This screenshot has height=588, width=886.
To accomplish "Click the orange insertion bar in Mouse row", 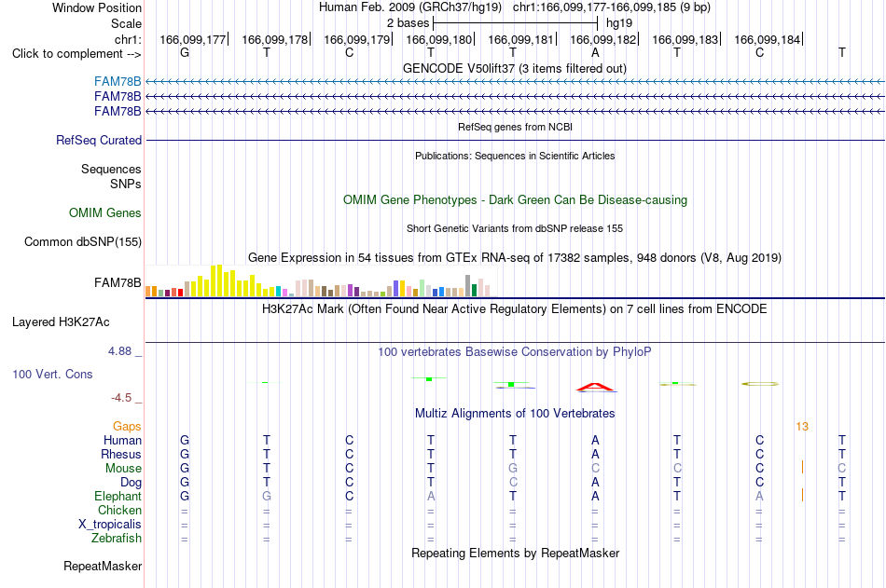I will click(802, 467).
